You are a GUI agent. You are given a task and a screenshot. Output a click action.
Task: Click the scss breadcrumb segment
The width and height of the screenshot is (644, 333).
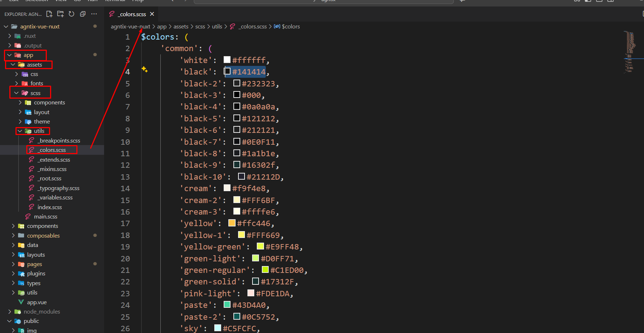(200, 26)
